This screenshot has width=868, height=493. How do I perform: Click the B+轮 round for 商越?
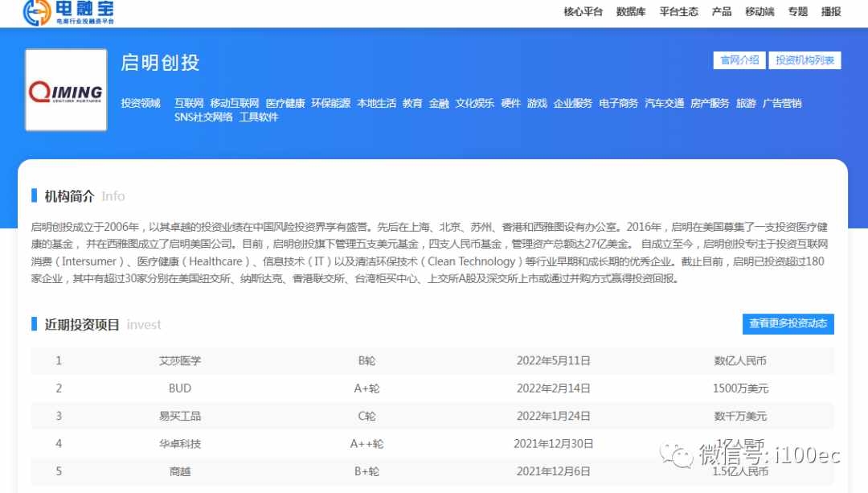click(x=366, y=471)
